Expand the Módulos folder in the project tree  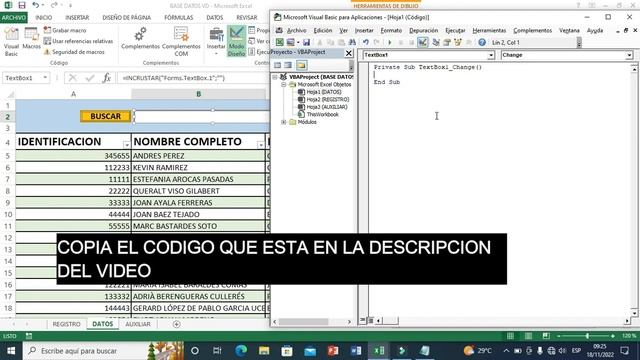coord(284,122)
